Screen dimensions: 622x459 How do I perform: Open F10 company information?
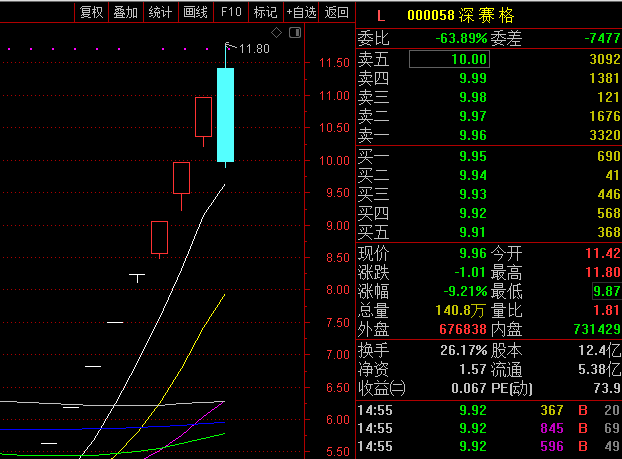click(x=231, y=12)
